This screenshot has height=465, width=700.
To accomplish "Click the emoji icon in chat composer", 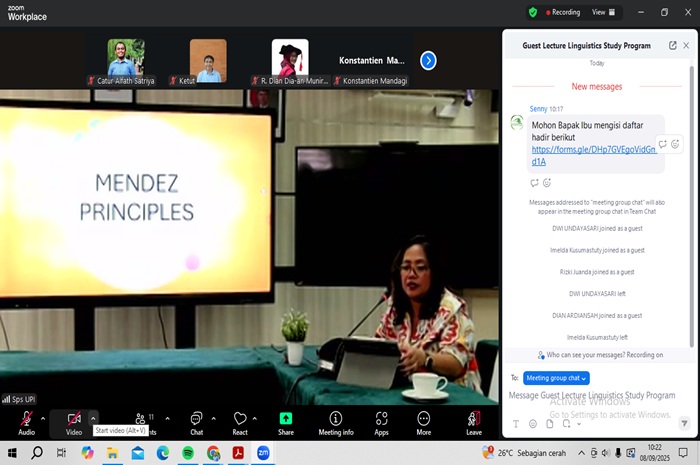I will tap(533, 424).
